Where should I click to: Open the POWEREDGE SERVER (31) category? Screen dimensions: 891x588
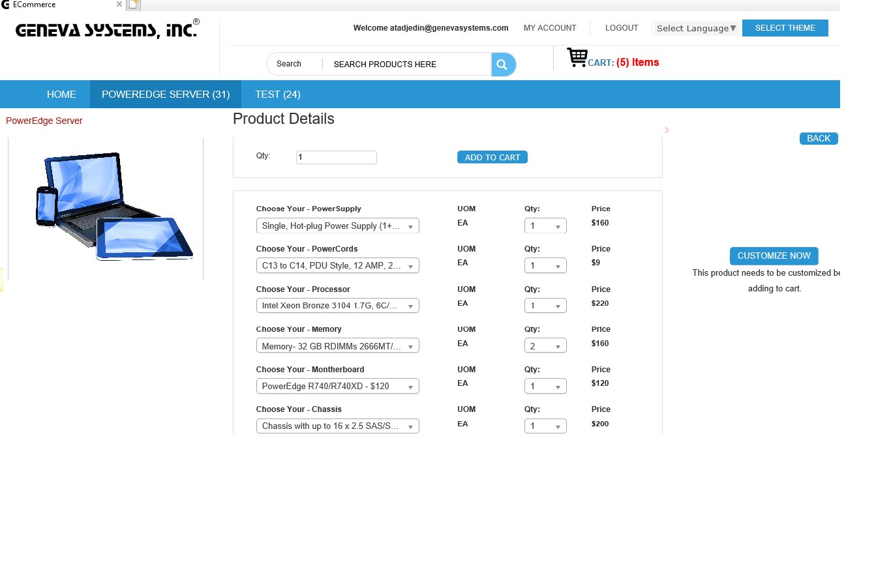point(166,95)
